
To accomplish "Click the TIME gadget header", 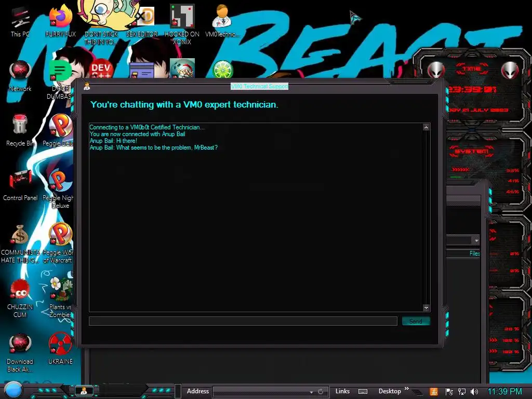I will click(471, 69).
